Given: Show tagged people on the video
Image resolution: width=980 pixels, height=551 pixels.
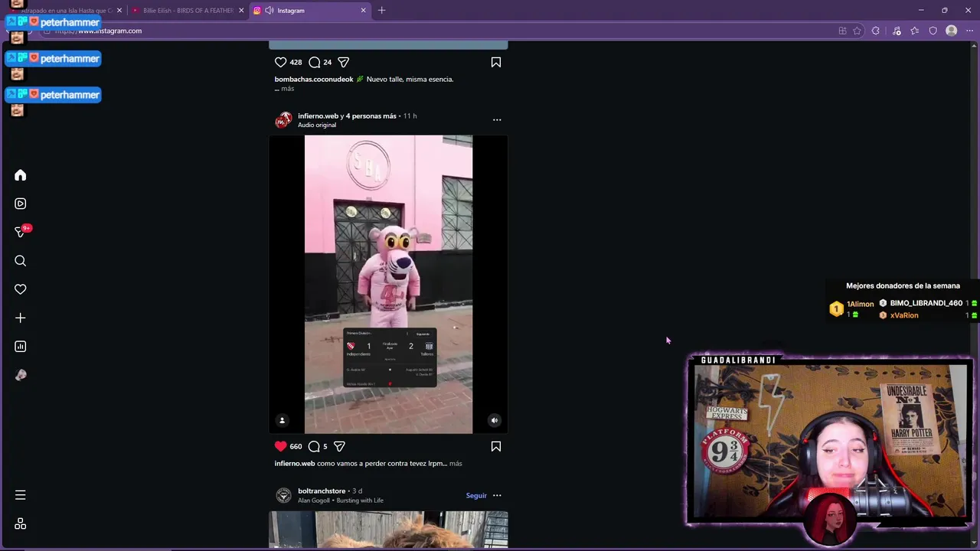Looking at the screenshot, I should (282, 420).
